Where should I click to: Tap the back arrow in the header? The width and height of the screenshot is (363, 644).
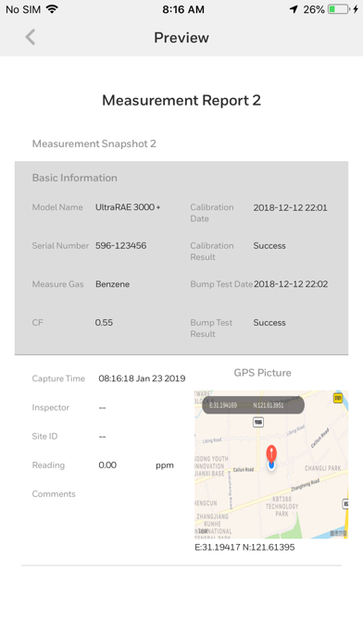(x=31, y=37)
